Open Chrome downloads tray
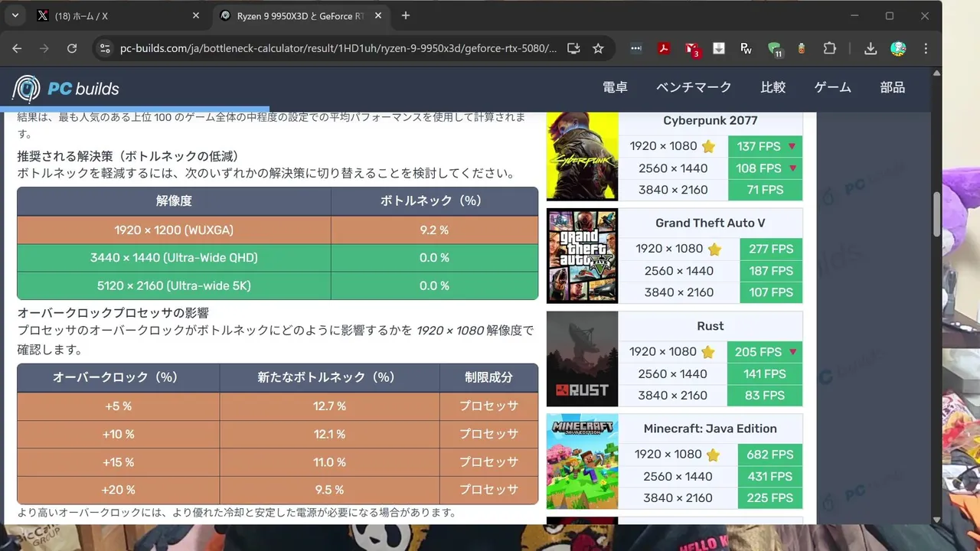 pyautogui.click(x=871, y=48)
